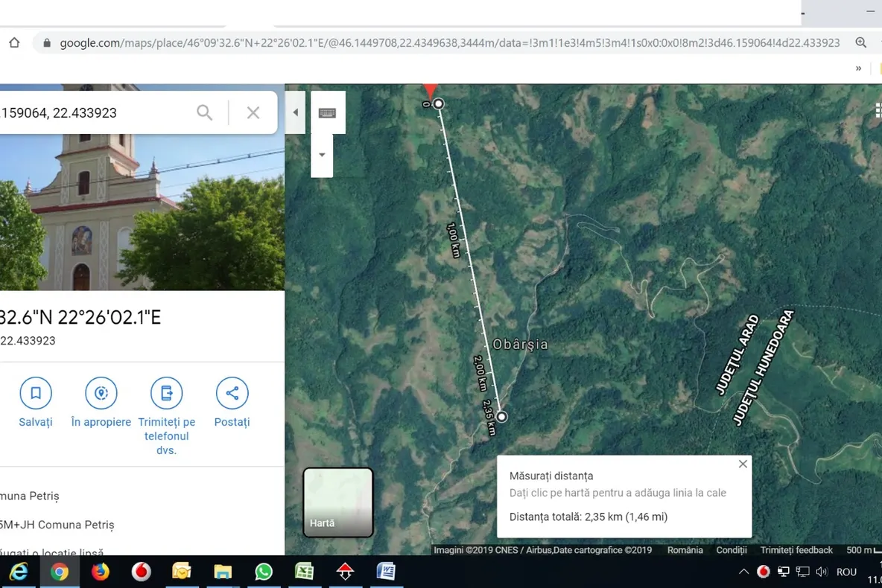The height and width of the screenshot is (588, 882).
Task: Open Firefox from the taskbar
Action: point(100,572)
